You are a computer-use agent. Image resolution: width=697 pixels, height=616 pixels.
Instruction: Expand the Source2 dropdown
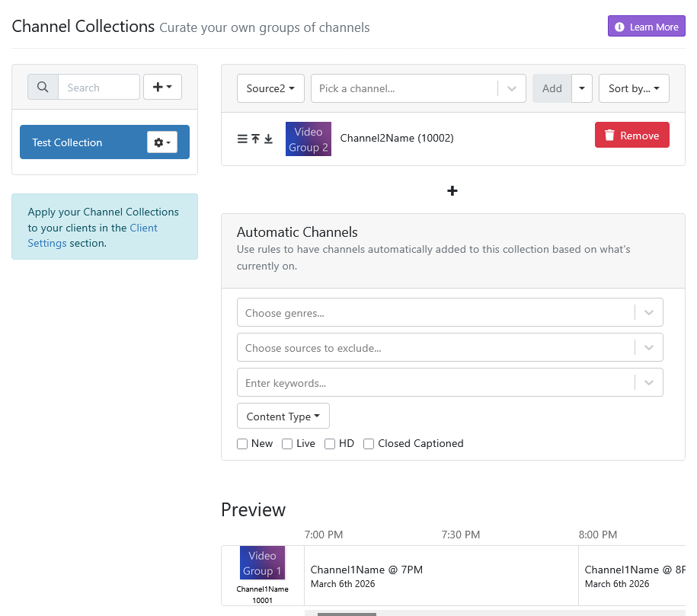(x=270, y=88)
